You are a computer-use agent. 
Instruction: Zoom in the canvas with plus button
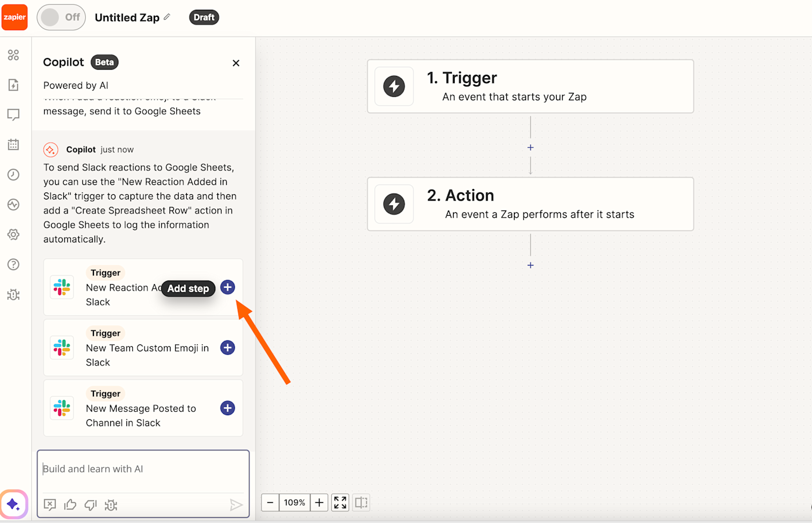coord(319,503)
